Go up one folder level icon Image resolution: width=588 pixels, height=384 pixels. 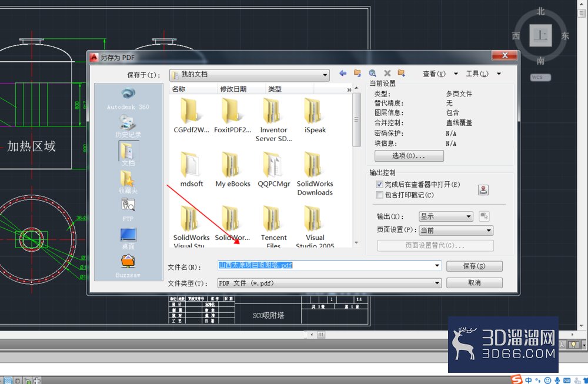click(x=358, y=73)
